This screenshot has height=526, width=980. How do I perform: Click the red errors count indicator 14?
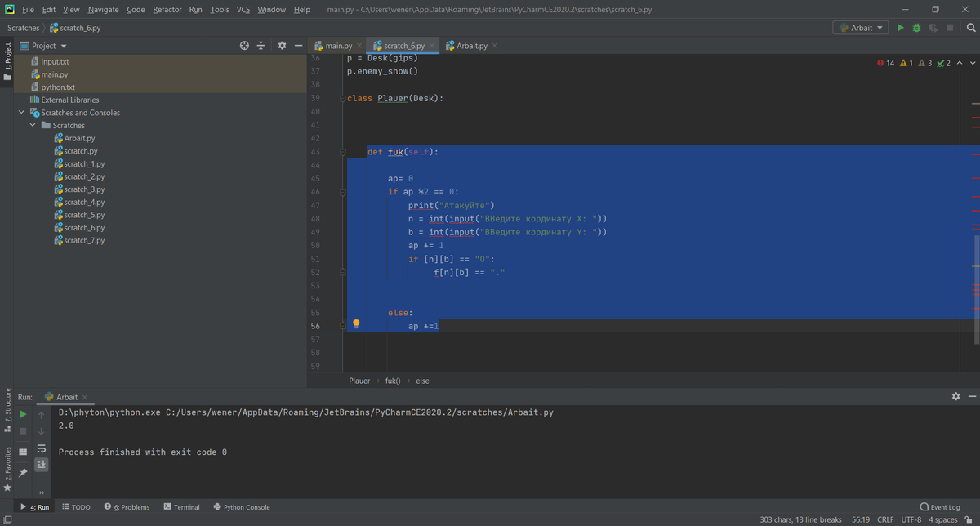[x=885, y=63]
